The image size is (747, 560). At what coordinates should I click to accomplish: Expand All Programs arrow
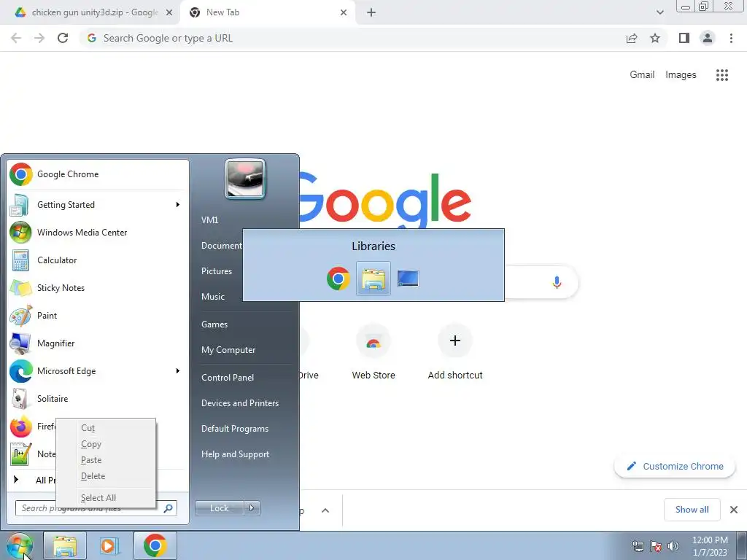point(16,480)
